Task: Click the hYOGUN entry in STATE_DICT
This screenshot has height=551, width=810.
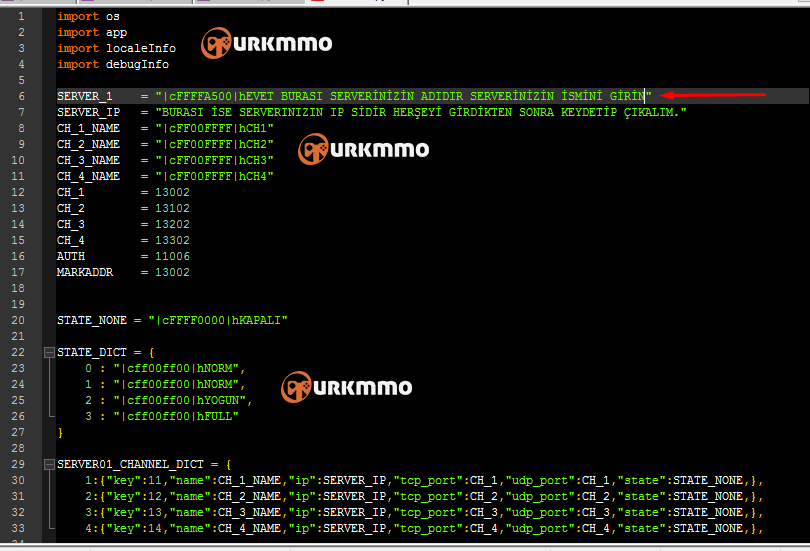Action: (x=182, y=400)
